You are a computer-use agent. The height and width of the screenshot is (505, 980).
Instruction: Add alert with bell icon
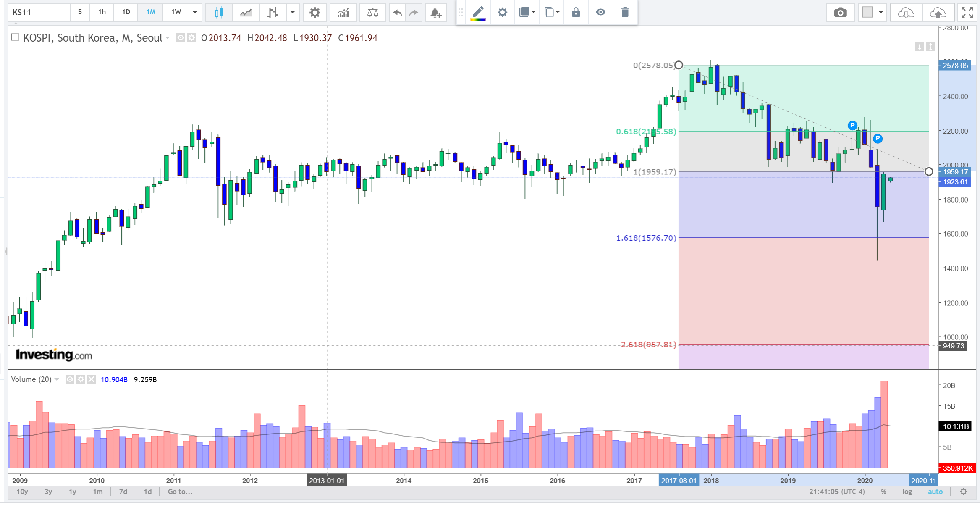(435, 13)
